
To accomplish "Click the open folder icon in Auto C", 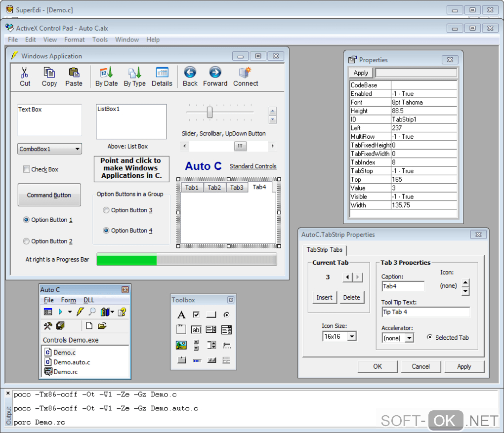I will click(102, 326).
